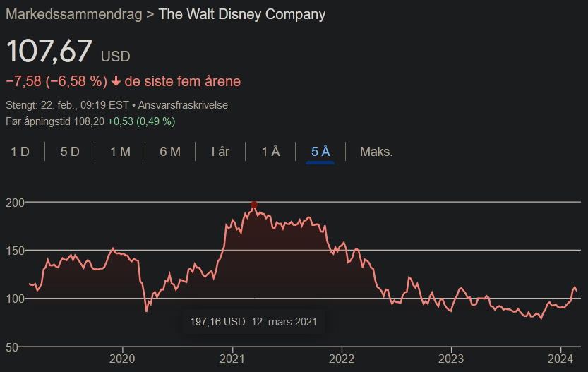
Task: Open the Ansvarsfraskrivelse disclaimer link
Action: [183, 105]
